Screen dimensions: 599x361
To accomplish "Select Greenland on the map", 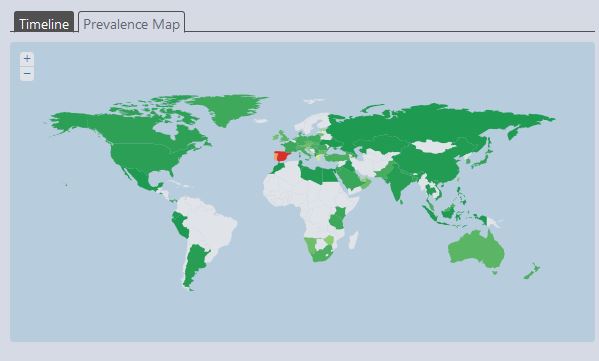I will 226,109.
